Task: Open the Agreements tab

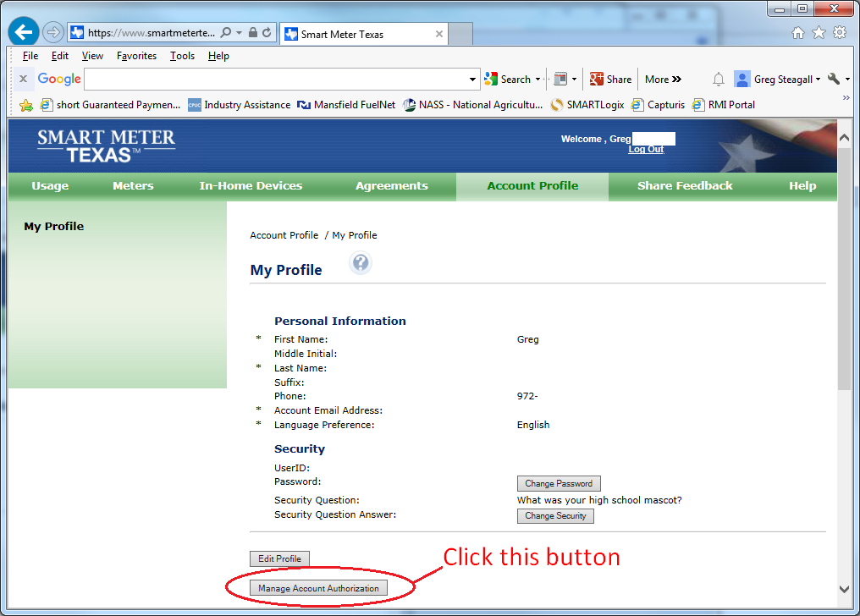Action: pos(392,186)
